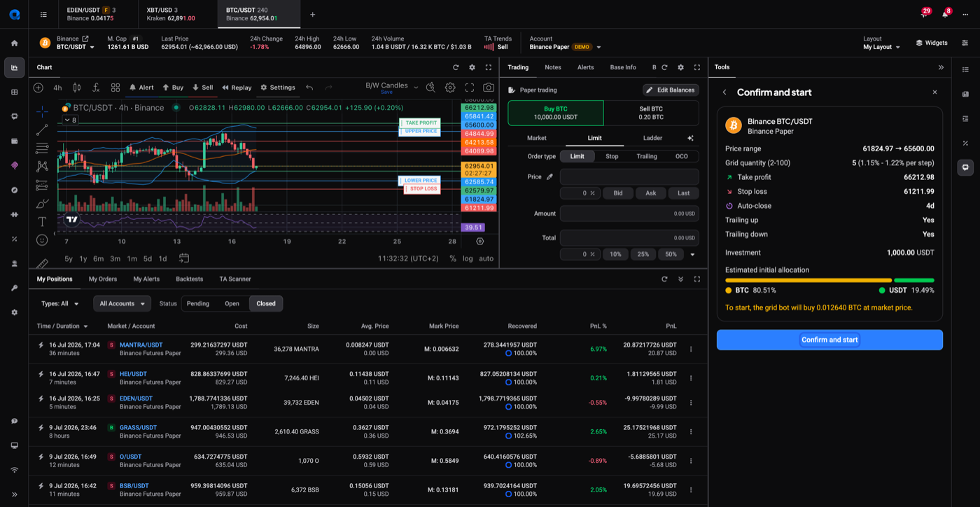Open B/W Candles template dropdown

click(391, 88)
